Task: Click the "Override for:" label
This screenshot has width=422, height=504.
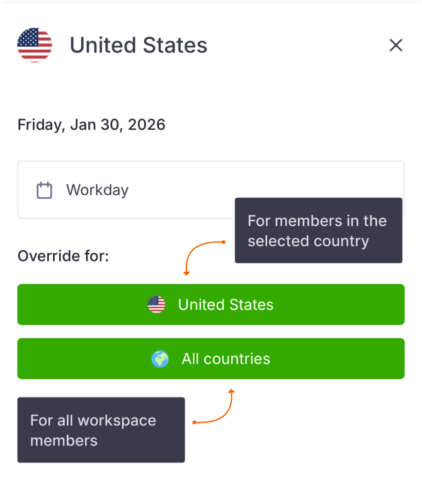Action: [x=63, y=256]
